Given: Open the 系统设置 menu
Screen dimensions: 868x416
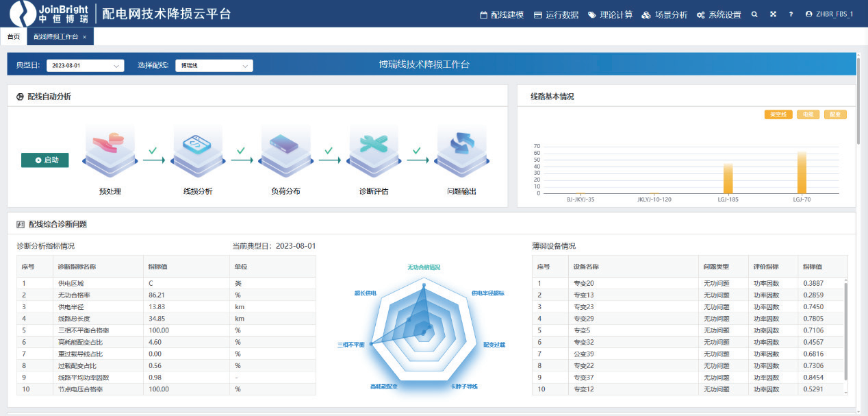Looking at the screenshot, I should [719, 14].
